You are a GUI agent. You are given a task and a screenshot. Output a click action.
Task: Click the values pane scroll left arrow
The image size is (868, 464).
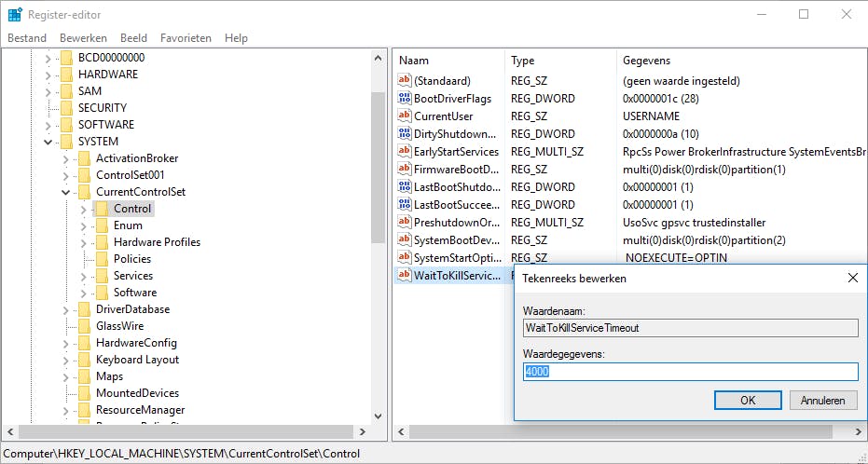click(401, 432)
